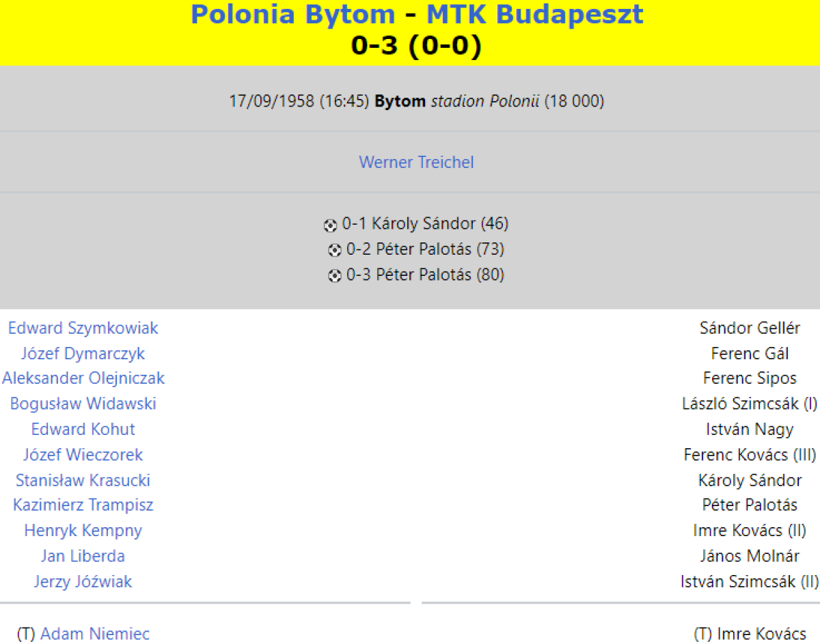The image size is (820, 644).
Task: Open Polonia Bytom team link in header
Action: pos(292,14)
